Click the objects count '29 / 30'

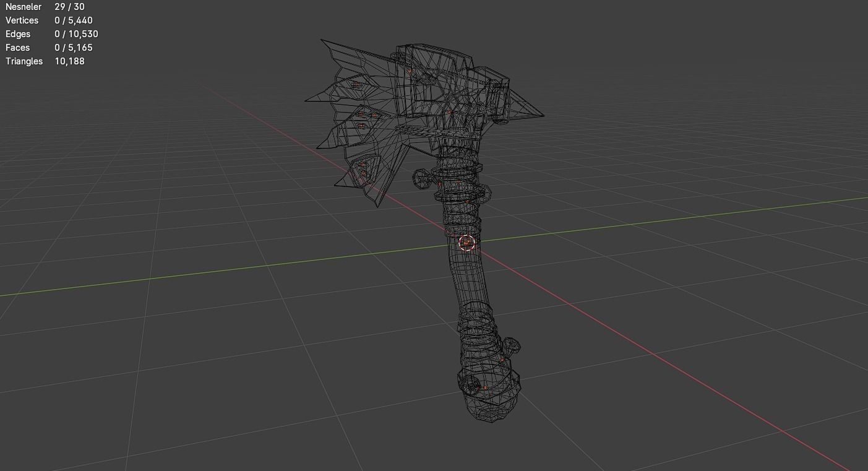(x=69, y=7)
